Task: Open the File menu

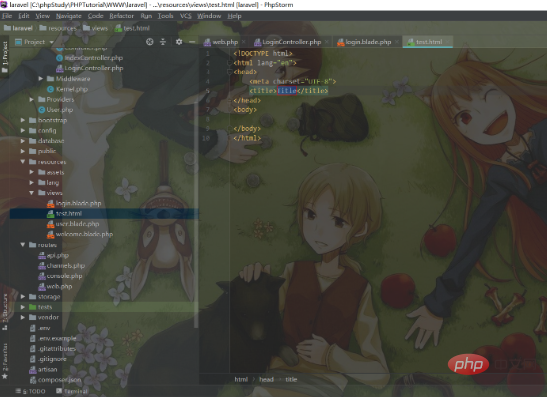Action: [7, 16]
